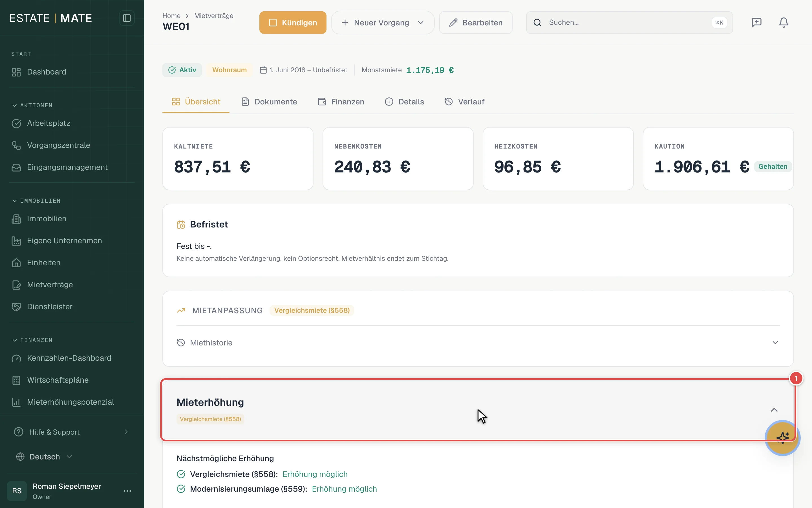Image resolution: width=812 pixels, height=508 pixels.
Task: Click the Vergleichsmiete (§558) Mietanpassung badge
Action: pos(312,310)
